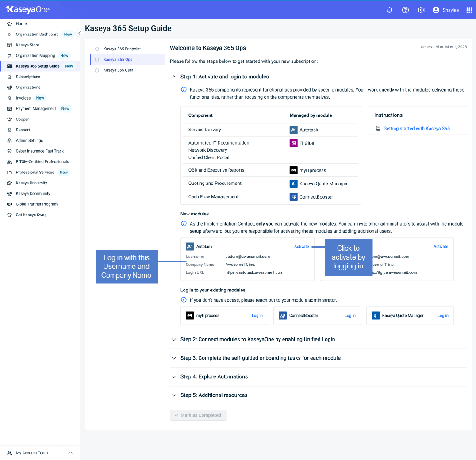Image resolution: width=476 pixels, height=460 pixels.
Task: Expand Step 2 Connect modules section
Action: coord(174,339)
